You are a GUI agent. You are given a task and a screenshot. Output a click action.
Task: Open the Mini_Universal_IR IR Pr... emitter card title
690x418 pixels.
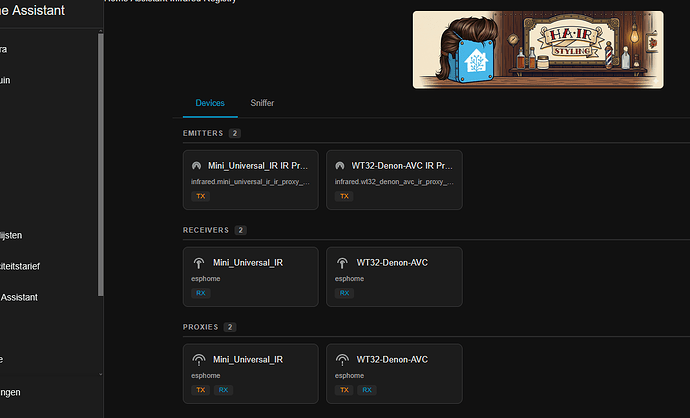coord(258,166)
